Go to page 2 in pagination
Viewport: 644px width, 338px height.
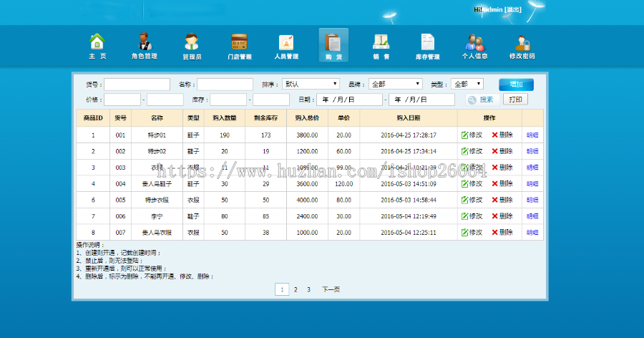pos(296,289)
